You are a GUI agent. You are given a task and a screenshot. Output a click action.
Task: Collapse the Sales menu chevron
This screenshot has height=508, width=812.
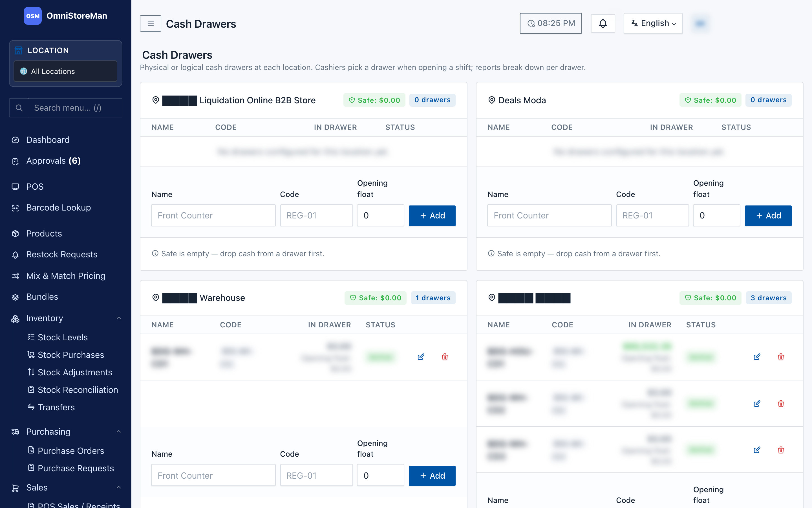tap(118, 487)
